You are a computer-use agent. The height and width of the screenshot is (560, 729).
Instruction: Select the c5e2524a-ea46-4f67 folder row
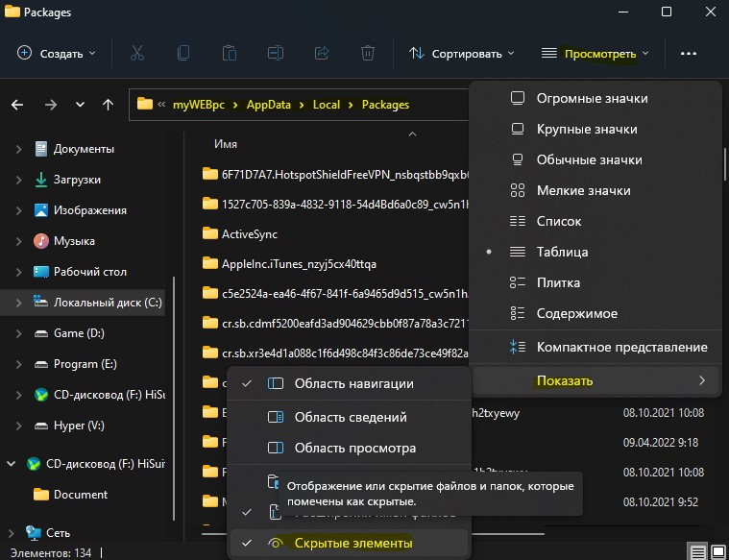click(335, 294)
